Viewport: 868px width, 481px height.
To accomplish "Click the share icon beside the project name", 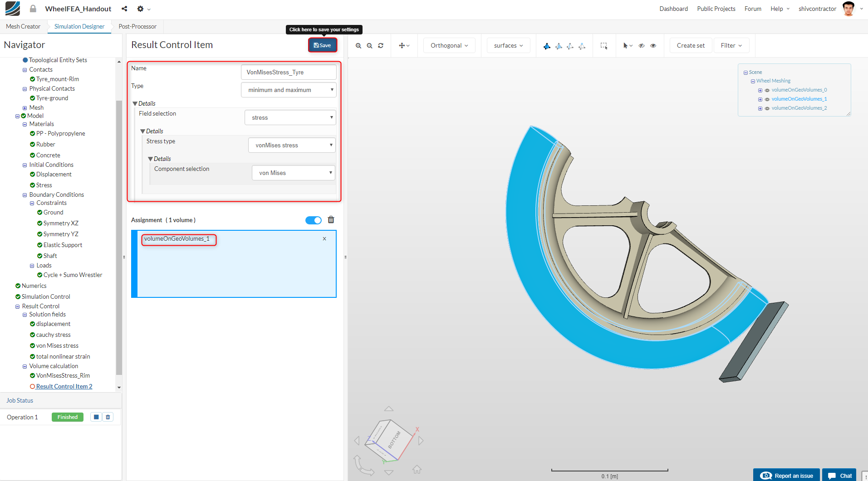I will click(x=124, y=9).
